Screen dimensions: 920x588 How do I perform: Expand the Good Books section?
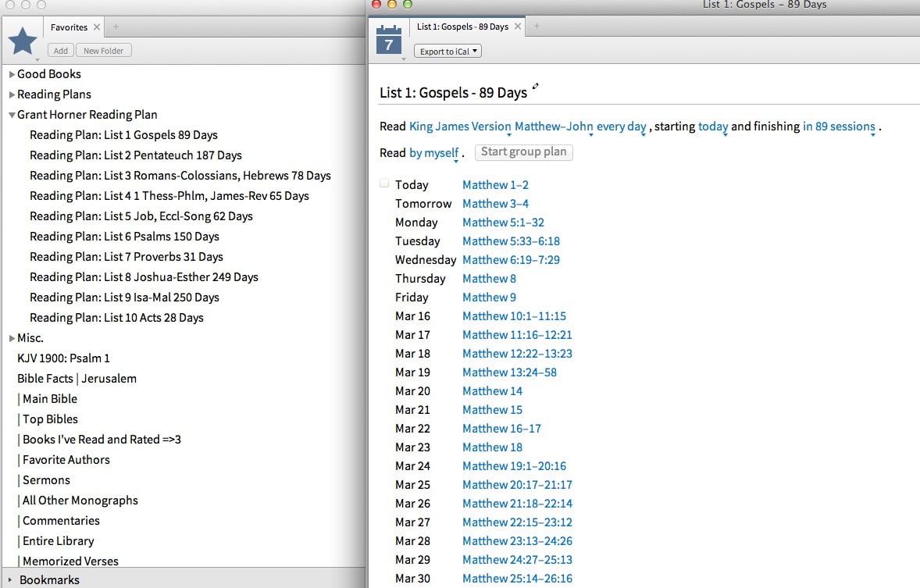click(x=12, y=73)
